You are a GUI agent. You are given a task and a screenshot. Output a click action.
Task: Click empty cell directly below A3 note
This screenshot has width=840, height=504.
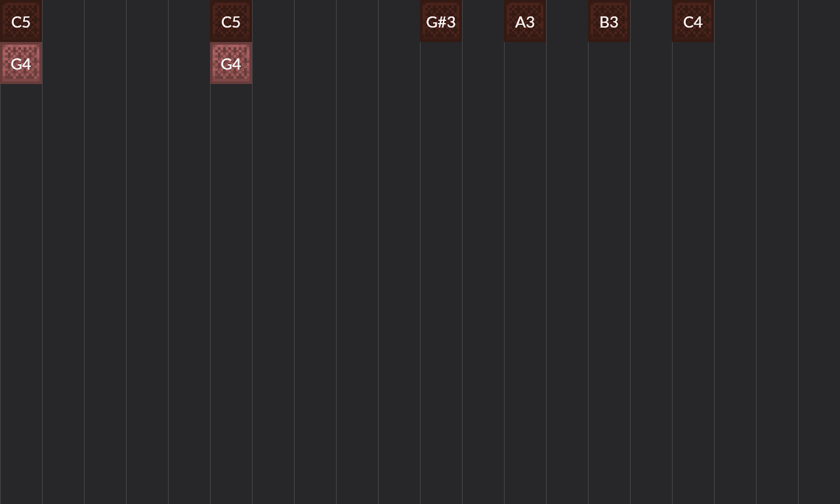click(525, 63)
